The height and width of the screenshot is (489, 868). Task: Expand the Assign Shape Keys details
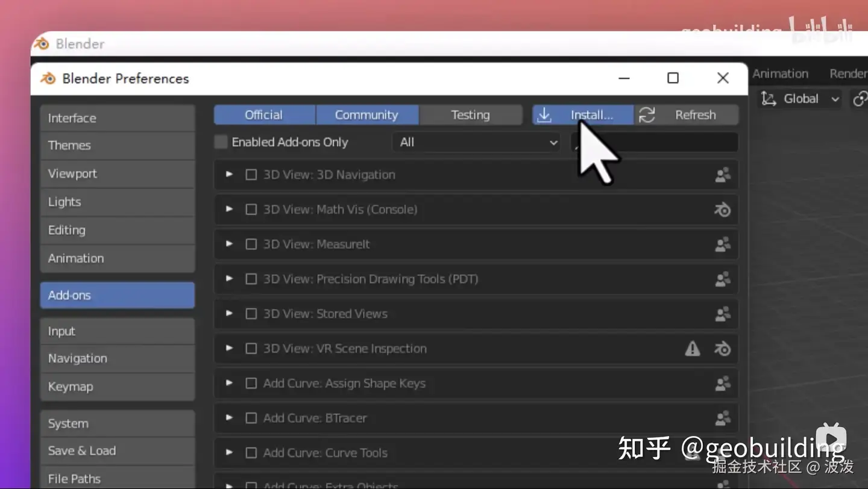click(229, 383)
